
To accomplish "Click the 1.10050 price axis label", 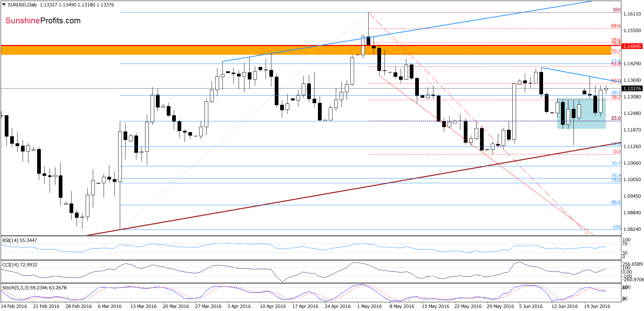I will [632, 180].
